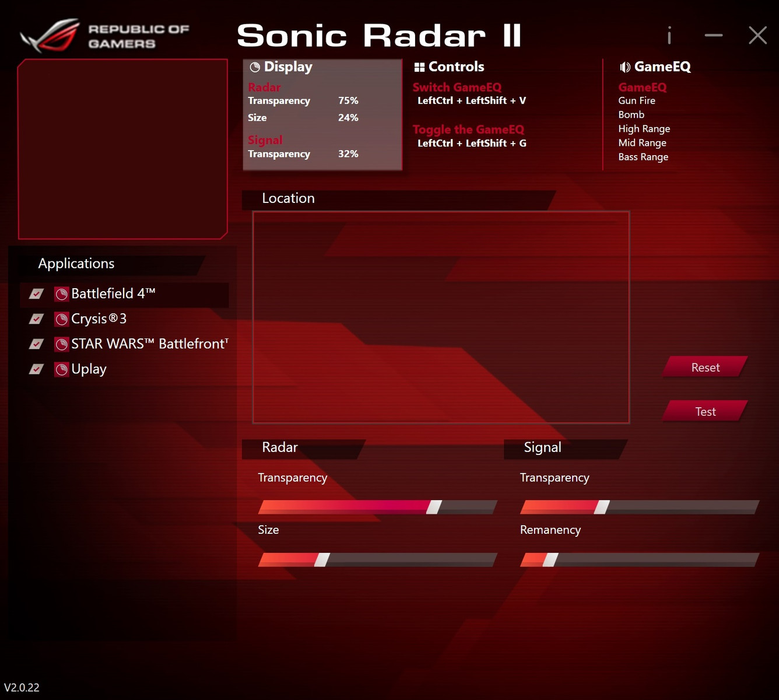Image resolution: width=779 pixels, height=700 pixels.
Task: Minimize the Sonic Radar II window
Action: click(x=713, y=36)
